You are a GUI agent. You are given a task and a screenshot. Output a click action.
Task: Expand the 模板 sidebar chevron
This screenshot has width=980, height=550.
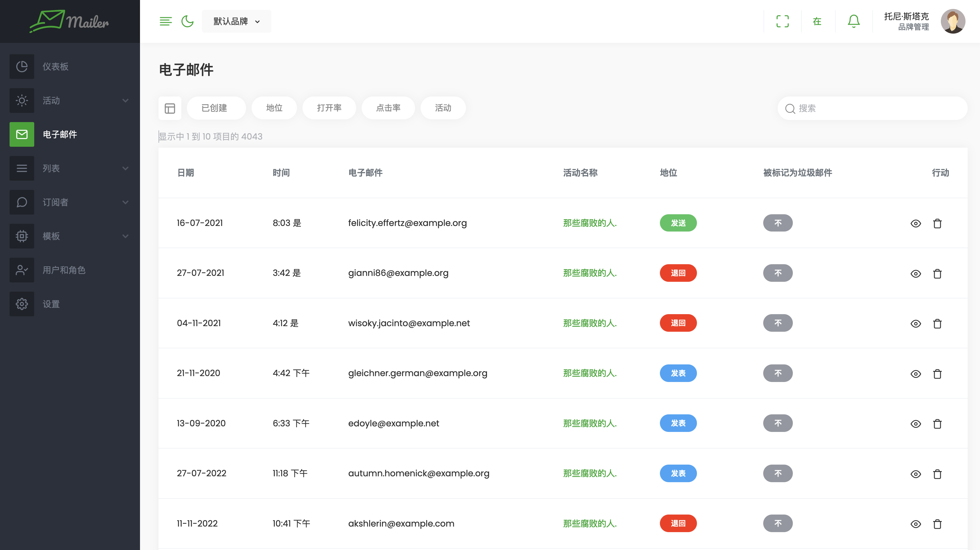pos(125,236)
